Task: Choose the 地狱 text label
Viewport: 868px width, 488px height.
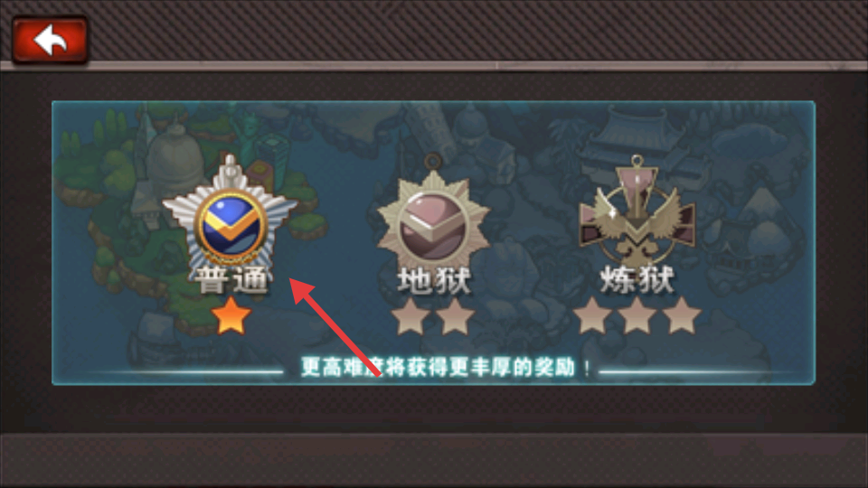Action: click(x=434, y=280)
